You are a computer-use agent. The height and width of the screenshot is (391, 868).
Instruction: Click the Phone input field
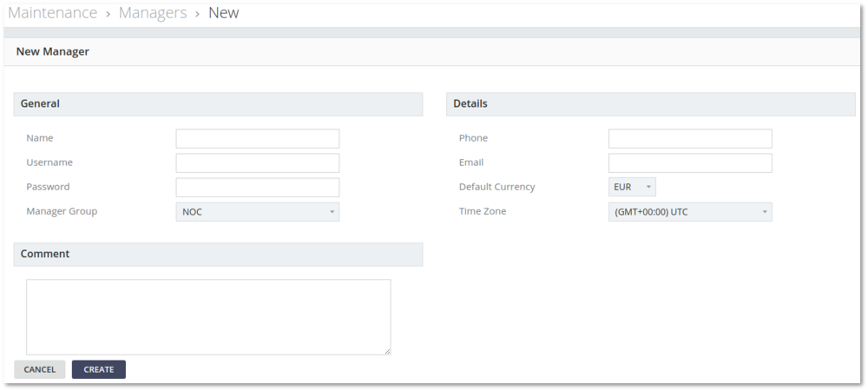pos(690,139)
